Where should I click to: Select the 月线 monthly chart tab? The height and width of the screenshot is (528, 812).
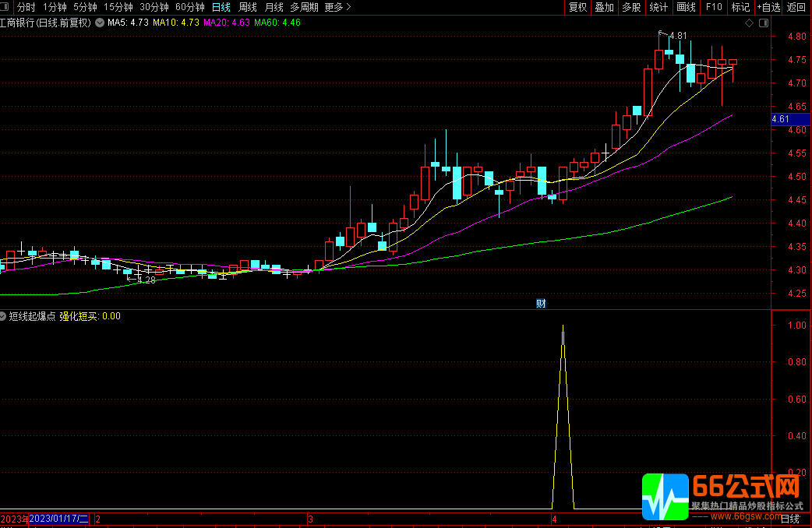tap(274, 7)
